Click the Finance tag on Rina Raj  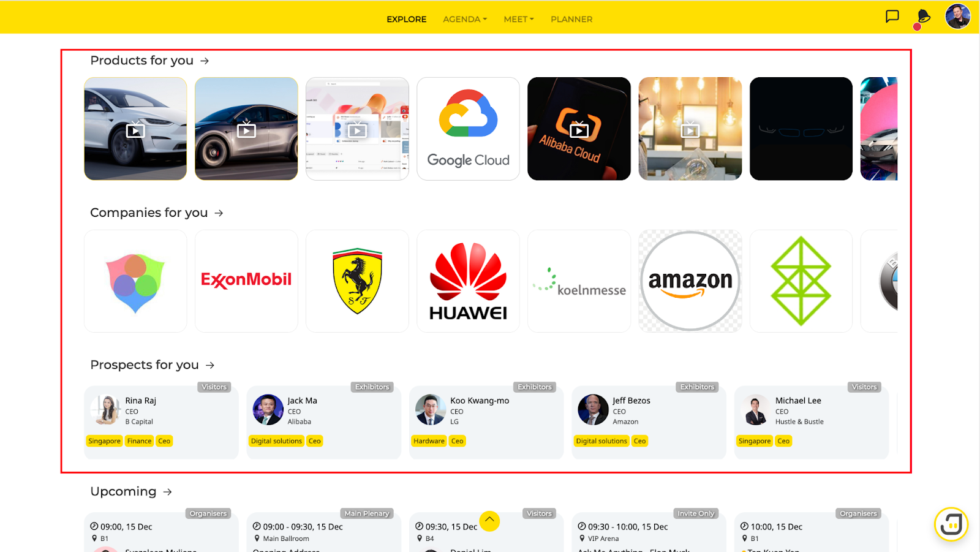click(139, 441)
